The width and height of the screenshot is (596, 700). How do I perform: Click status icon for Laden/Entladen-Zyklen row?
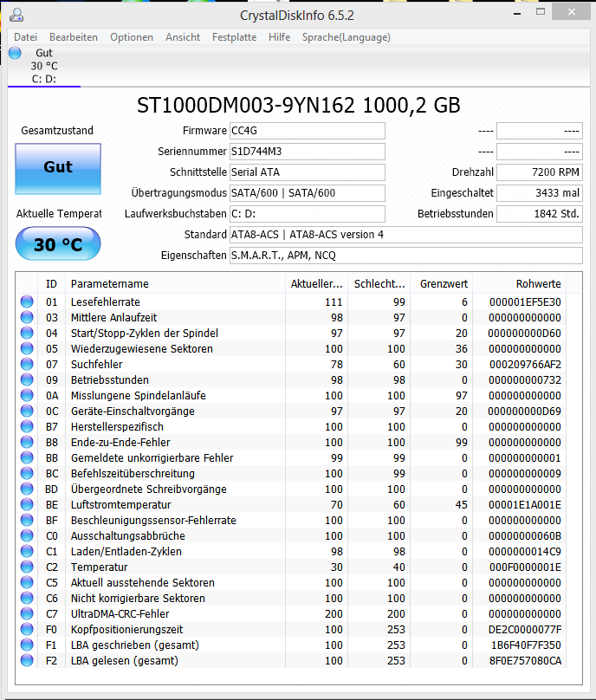[x=27, y=551]
